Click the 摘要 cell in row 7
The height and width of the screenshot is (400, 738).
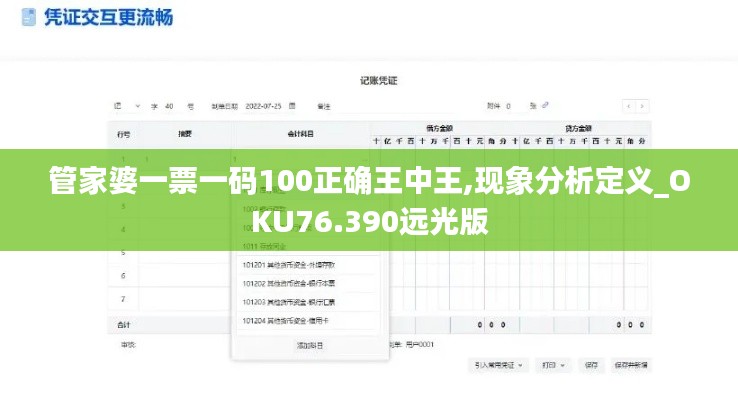point(185,299)
